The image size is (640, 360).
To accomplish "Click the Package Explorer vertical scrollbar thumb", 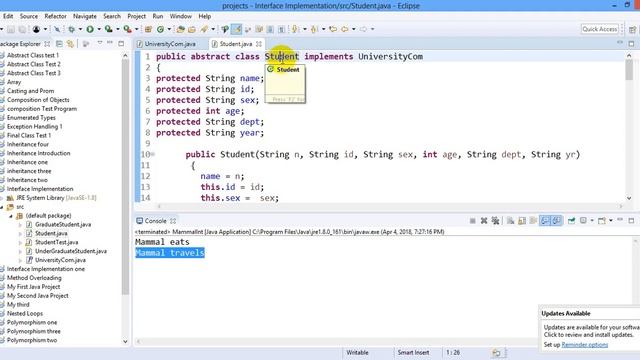I will (x=125, y=177).
